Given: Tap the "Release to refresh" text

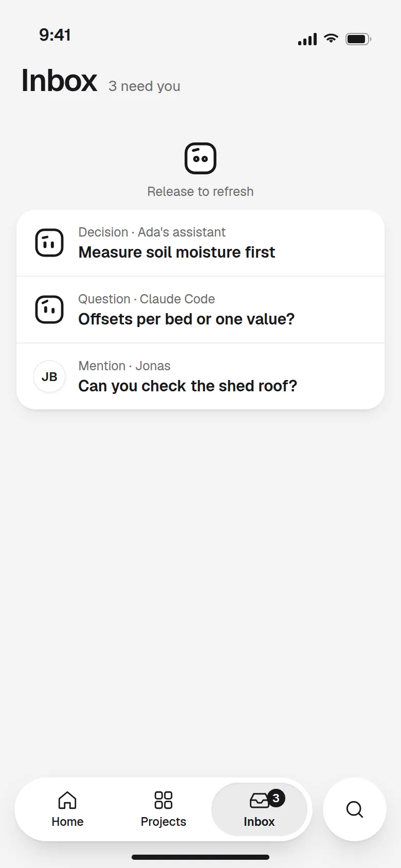Looking at the screenshot, I should click(200, 191).
